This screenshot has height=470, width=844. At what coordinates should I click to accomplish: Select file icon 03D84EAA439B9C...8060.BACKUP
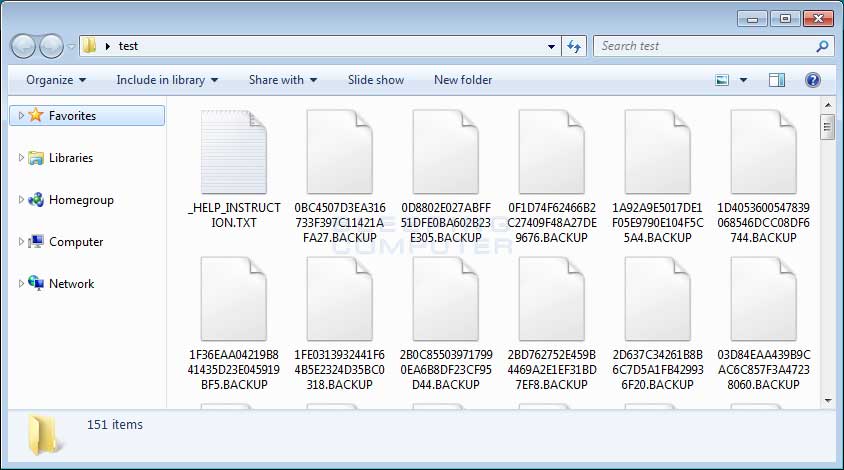pos(764,299)
